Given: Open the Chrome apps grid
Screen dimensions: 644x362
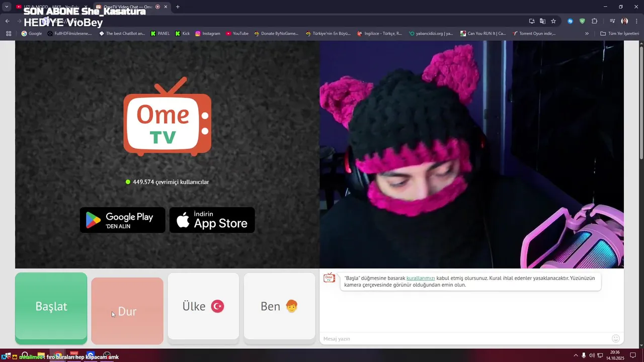Looking at the screenshot, I should point(9,34).
